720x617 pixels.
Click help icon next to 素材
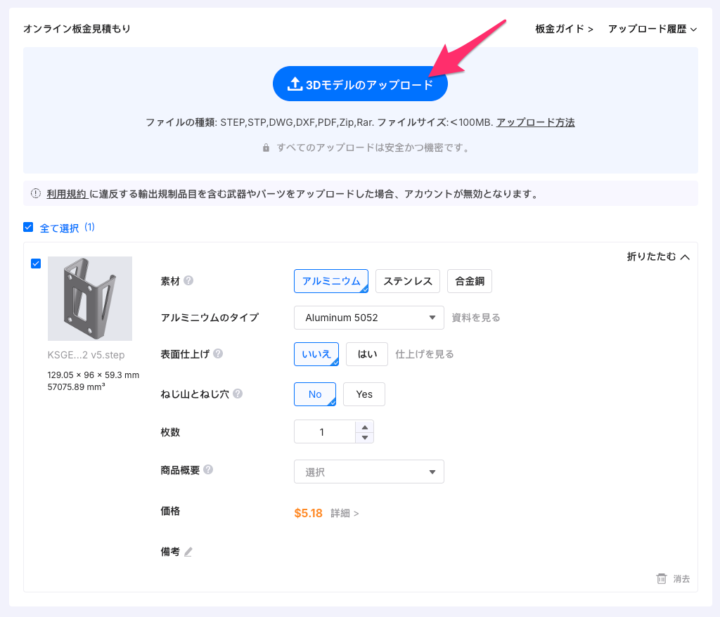188,281
